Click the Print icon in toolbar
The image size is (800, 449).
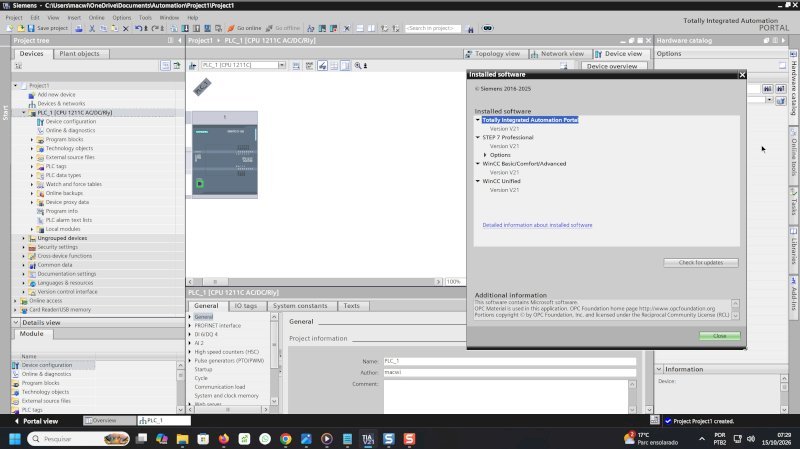pos(79,29)
